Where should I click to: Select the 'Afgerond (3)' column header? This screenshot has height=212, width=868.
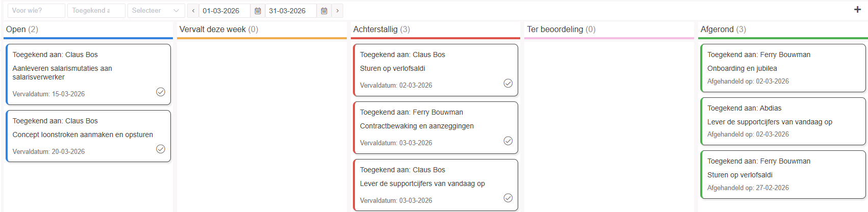(723, 30)
